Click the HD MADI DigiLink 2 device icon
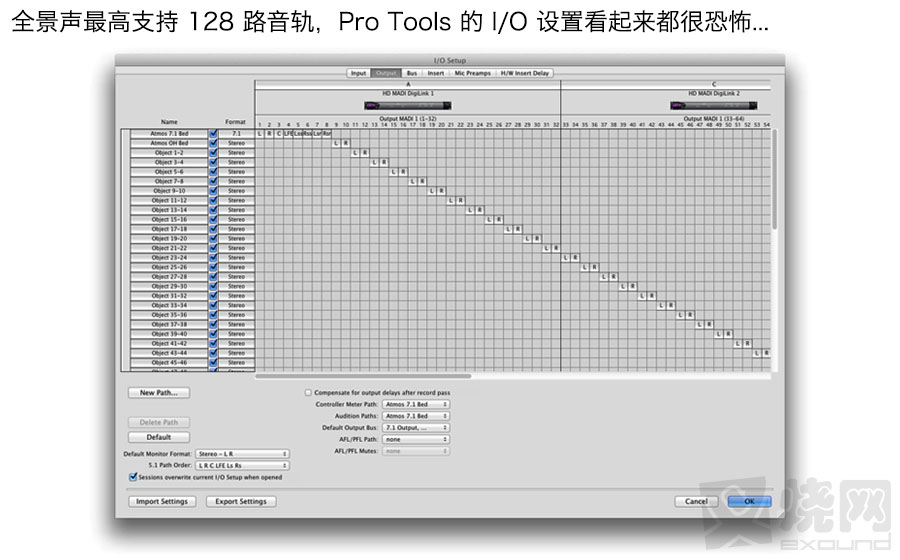The image size is (900, 560). coord(713,105)
